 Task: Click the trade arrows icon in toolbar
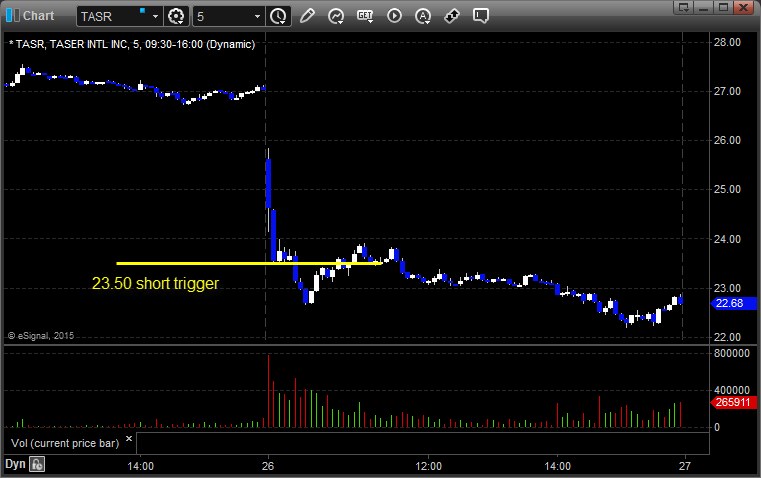pyautogui.click(x=452, y=16)
